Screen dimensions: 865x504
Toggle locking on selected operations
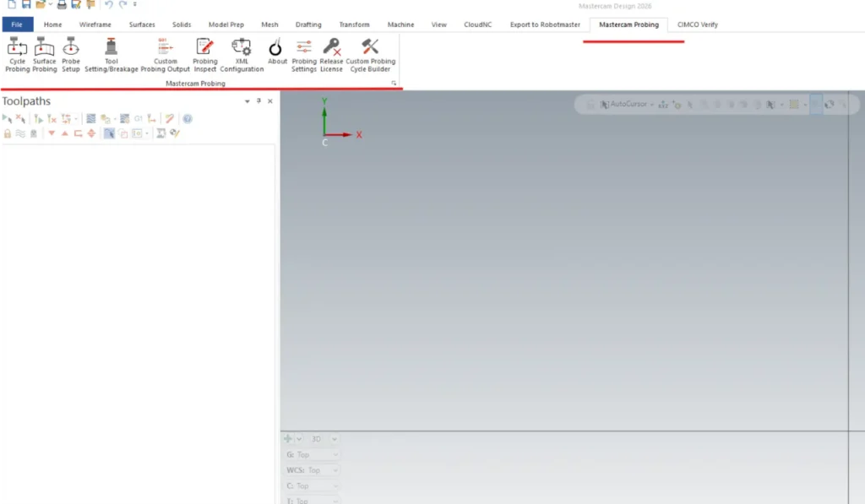[x=7, y=133]
